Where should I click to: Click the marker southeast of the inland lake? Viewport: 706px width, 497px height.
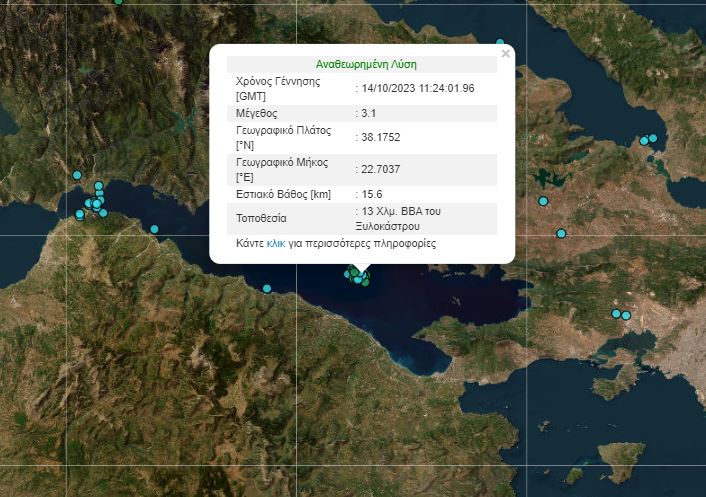(561, 234)
